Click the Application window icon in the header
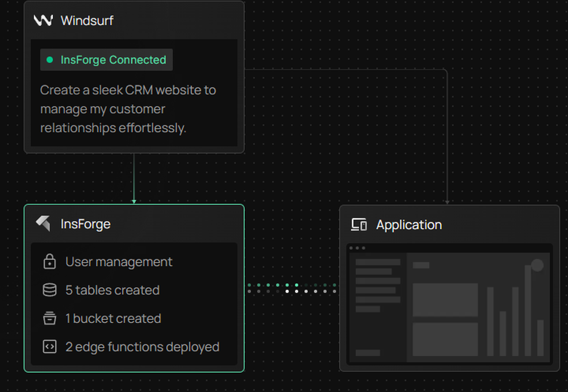Screen dimensions: 568x392 (358, 225)
